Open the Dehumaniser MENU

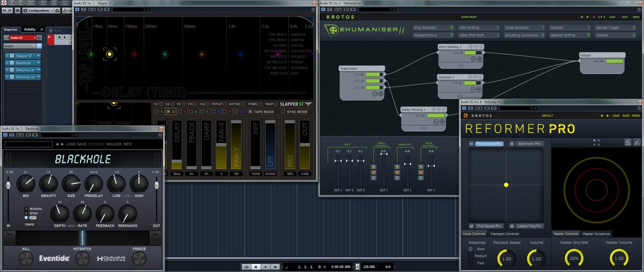636,17
